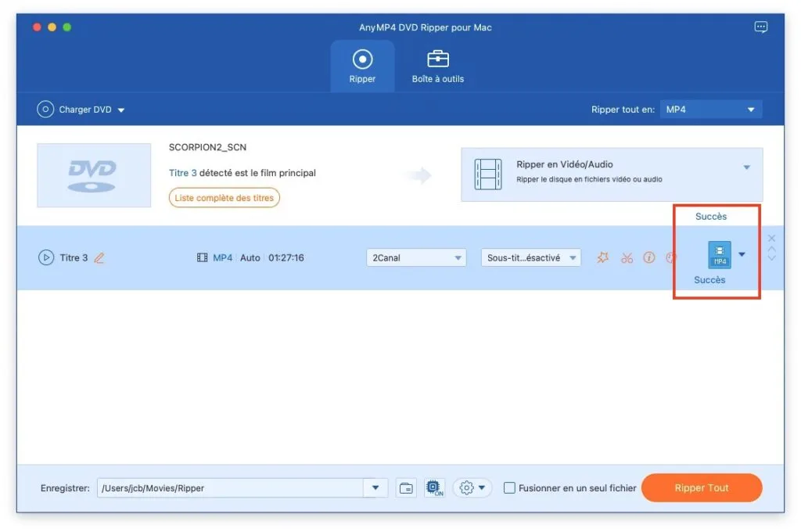This screenshot has height=532, width=801.
Task: Open the Ripper tout en MP4 dropdown
Action: pyautogui.click(x=710, y=110)
